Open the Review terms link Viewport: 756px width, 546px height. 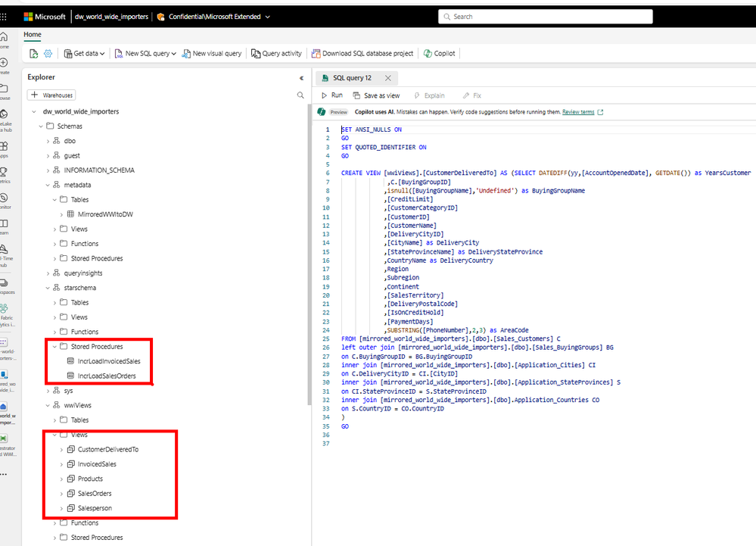point(578,112)
